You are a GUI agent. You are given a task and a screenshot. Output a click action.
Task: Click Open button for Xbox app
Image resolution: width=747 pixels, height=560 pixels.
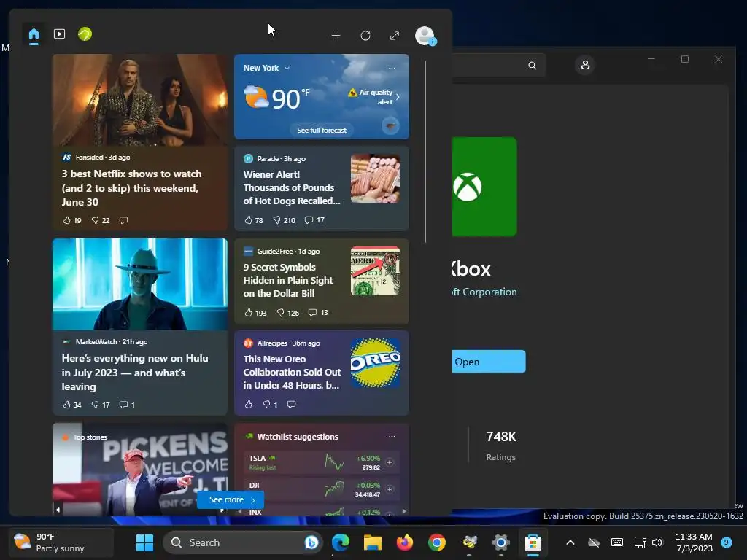pos(489,362)
